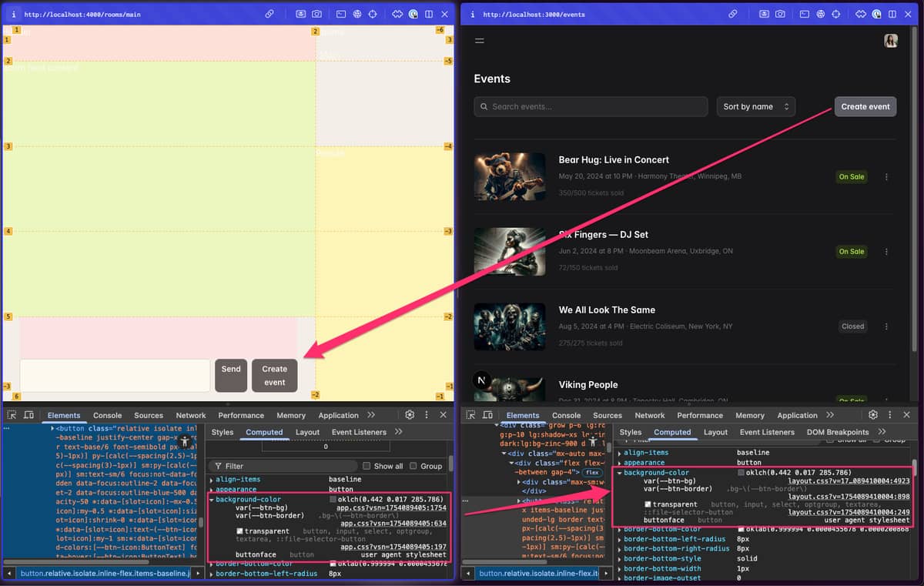Show more tabs chevron in right DevTools styles pane
The width and height of the screenshot is (924, 586).
coord(882,432)
